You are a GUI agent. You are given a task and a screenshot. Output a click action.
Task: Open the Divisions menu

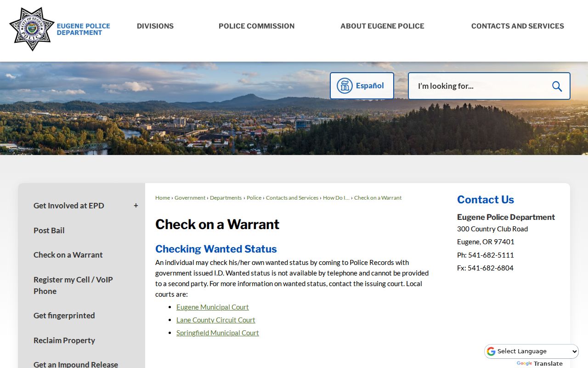(x=155, y=26)
